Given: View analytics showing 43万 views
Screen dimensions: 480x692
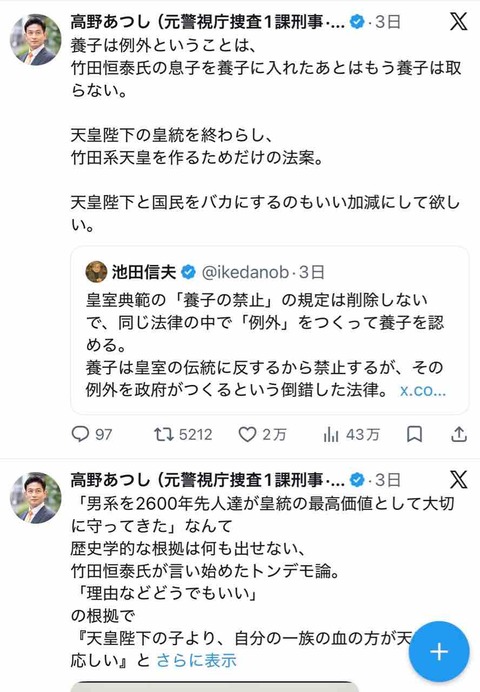Looking at the screenshot, I should coord(351,434).
